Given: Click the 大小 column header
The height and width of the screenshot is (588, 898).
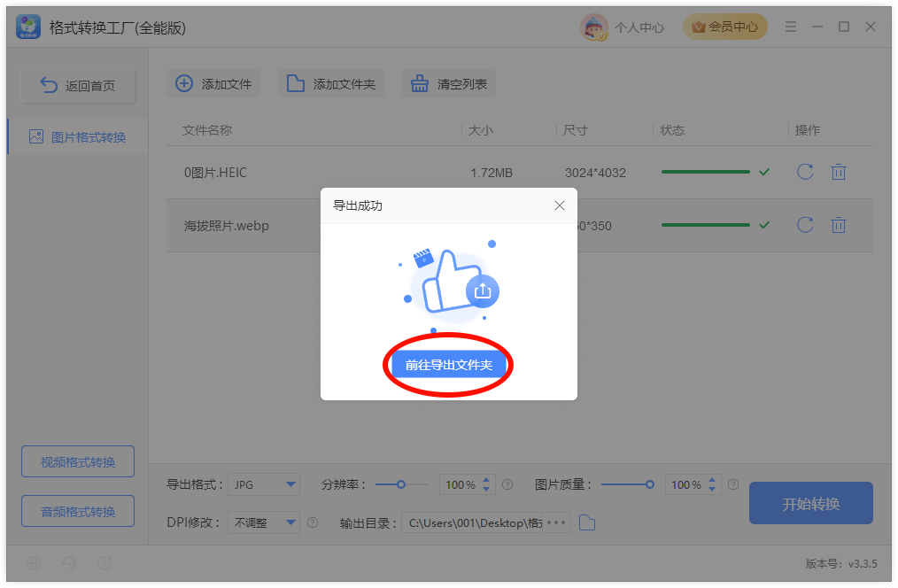Looking at the screenshot, I should click(x=481, y=130).
